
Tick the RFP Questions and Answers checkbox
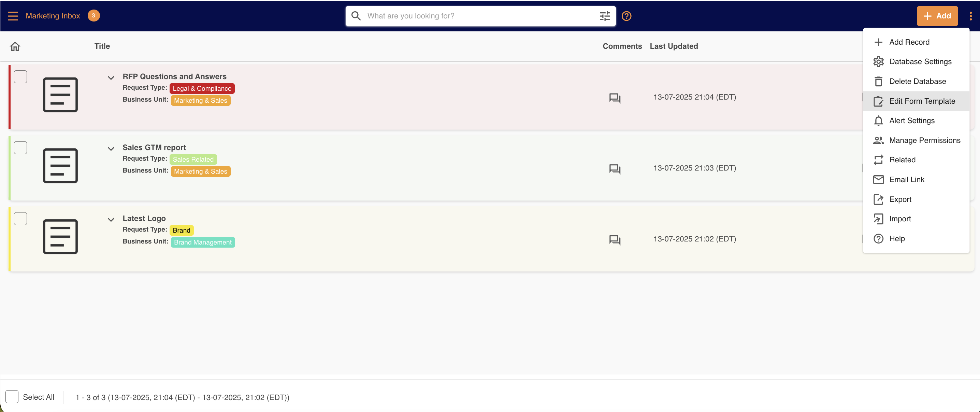click(x=20, y=77)
